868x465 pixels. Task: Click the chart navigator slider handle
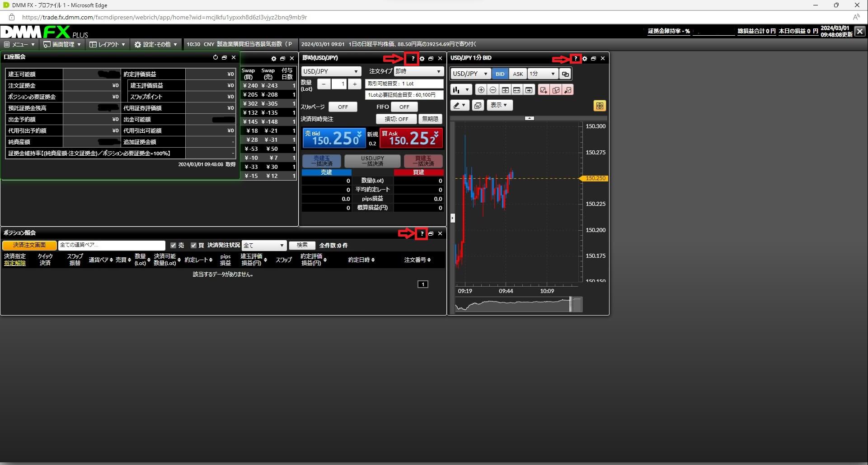pyautogui.click(x=571, y=304)
